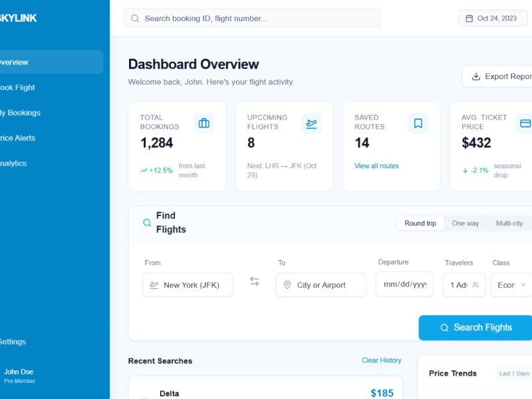Open the calendar icon next to Oct 24, 2023
This screenshot has width=532, height=399.
pyautogui.click(x=469, y=18)
